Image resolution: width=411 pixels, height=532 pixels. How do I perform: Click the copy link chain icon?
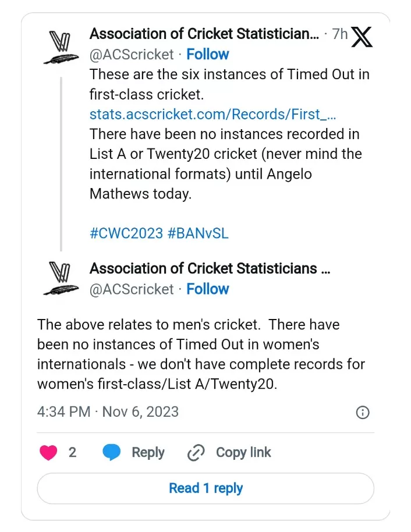point(195,453)
